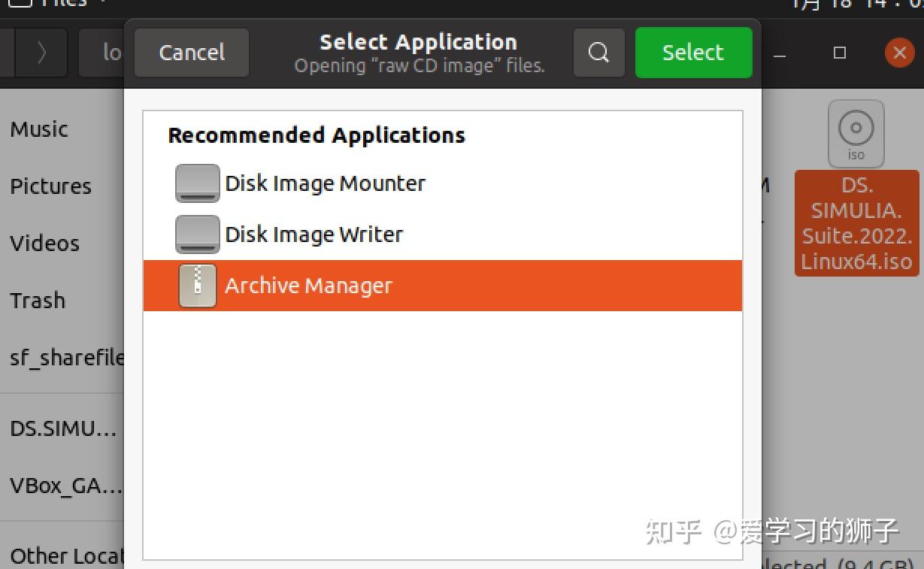Cancel the application selection dialog
924x569 pixels.
[x=191, y=53]
